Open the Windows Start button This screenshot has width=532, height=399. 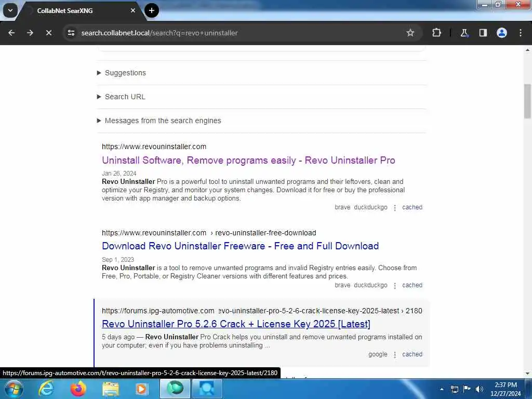pyautogui.click(x=14, y=389)
